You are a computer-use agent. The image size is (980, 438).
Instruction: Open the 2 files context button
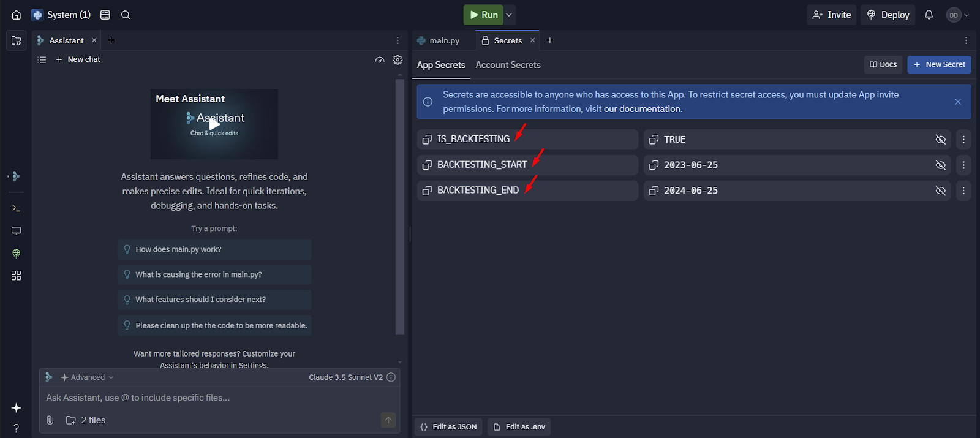pyautogui.click(x=86, y=420)
